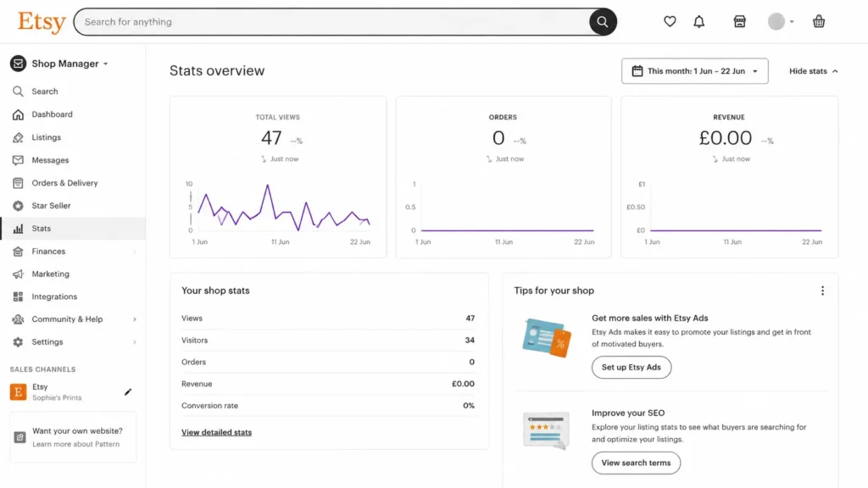Click the sidebar Search magnifier icon
Viewport: 868px width, 488px height.
(19, 91)
